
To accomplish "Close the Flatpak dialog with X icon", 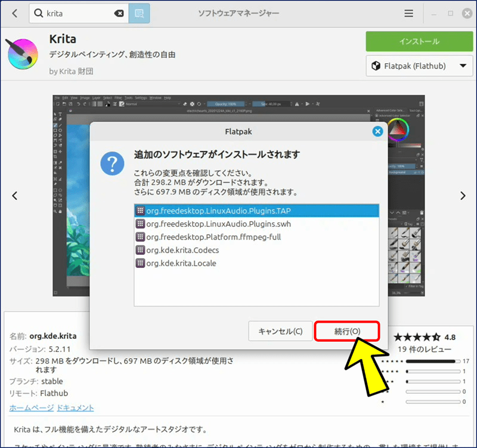I will pyautogui.click(x=377, y=131).
